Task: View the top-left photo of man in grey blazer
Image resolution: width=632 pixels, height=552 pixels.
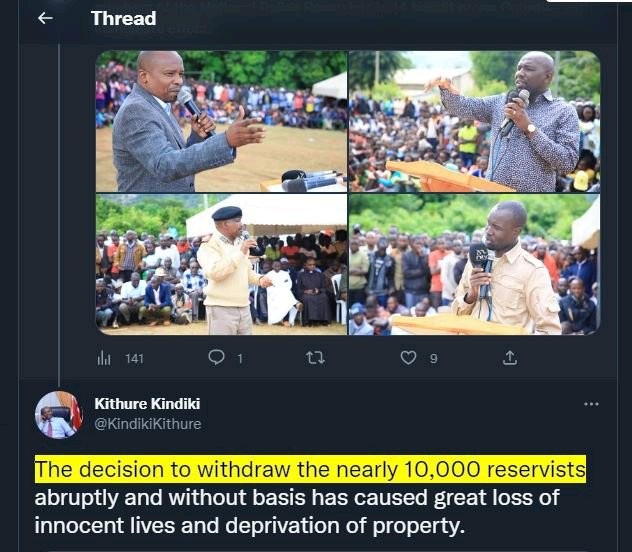Action: click(x=221, y=121)
